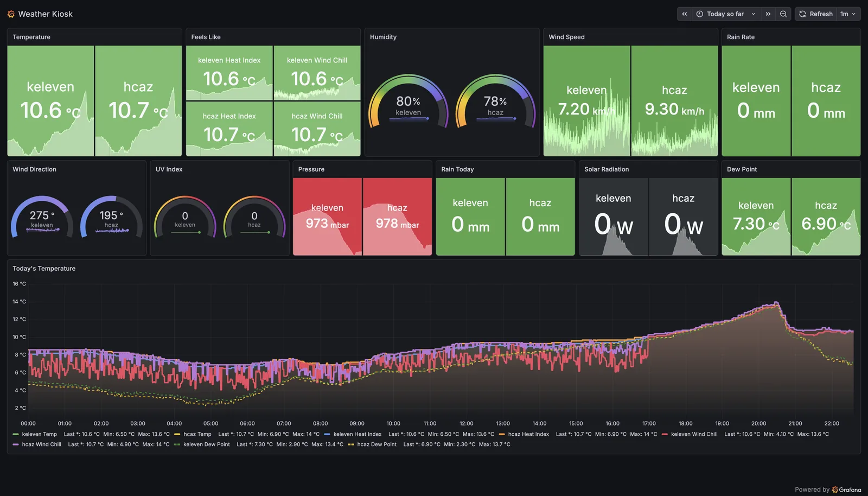Click the keleven 275° wind direction gauge

[x=42, y=217]
